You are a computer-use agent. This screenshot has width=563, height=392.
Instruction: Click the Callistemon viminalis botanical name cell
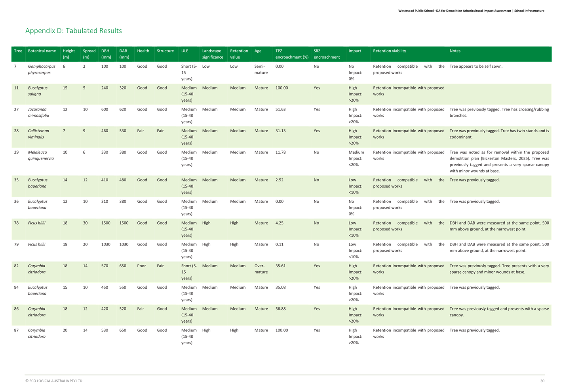[x=38, y=134]
